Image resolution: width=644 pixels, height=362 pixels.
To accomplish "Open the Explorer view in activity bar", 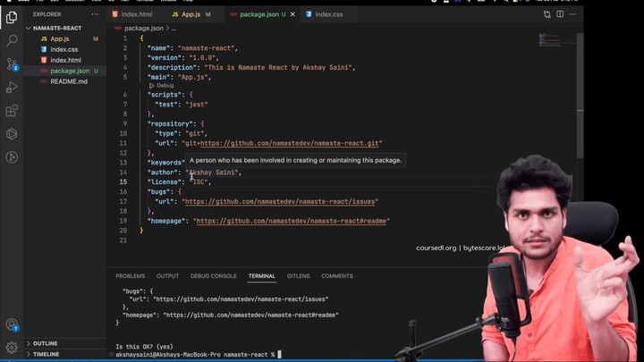I will tap(12, 17).
